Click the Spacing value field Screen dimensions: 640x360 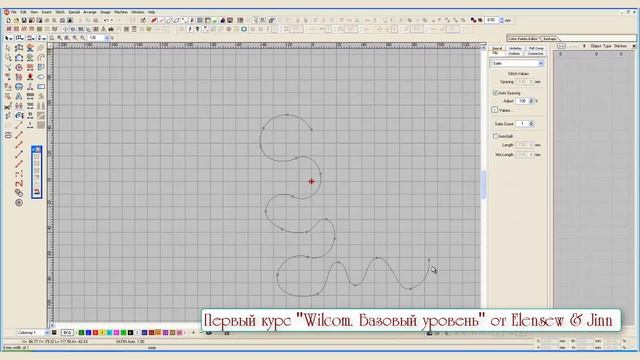(523, 82)
